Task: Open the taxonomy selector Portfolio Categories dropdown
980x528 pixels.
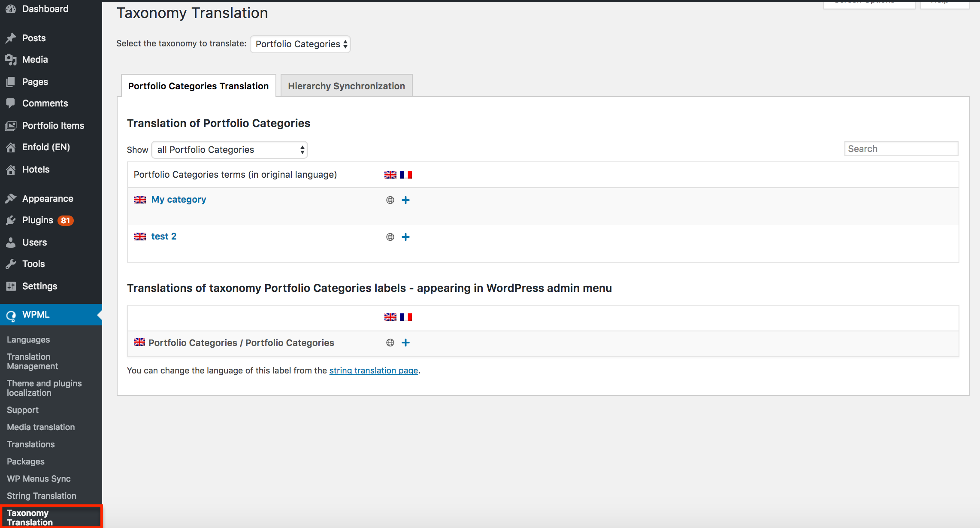Action: (x=300, y=44)
